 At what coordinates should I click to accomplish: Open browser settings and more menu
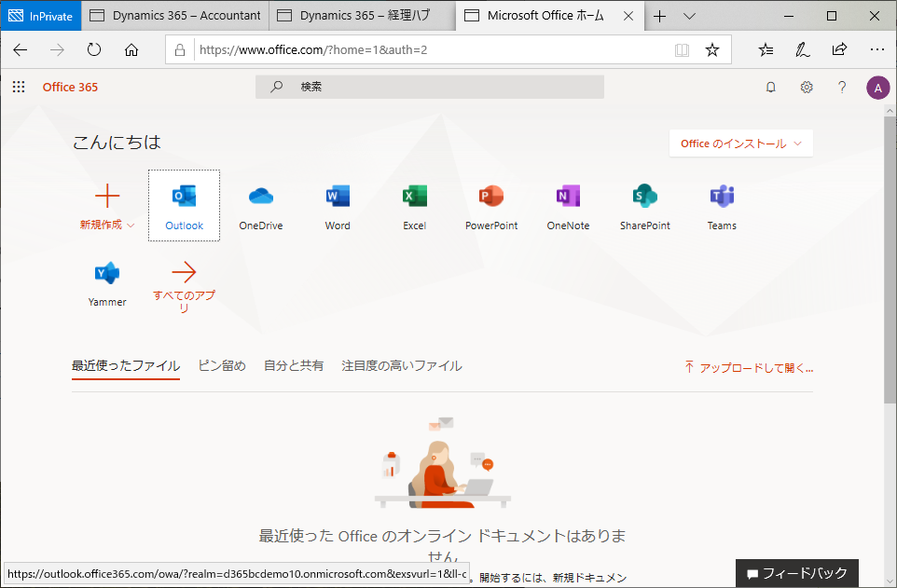click(x=876, y=49)
